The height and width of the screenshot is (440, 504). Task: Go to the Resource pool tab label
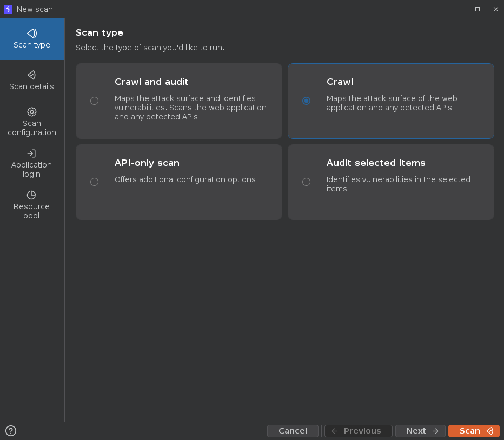pyautogui.click(x=32, y=211)
